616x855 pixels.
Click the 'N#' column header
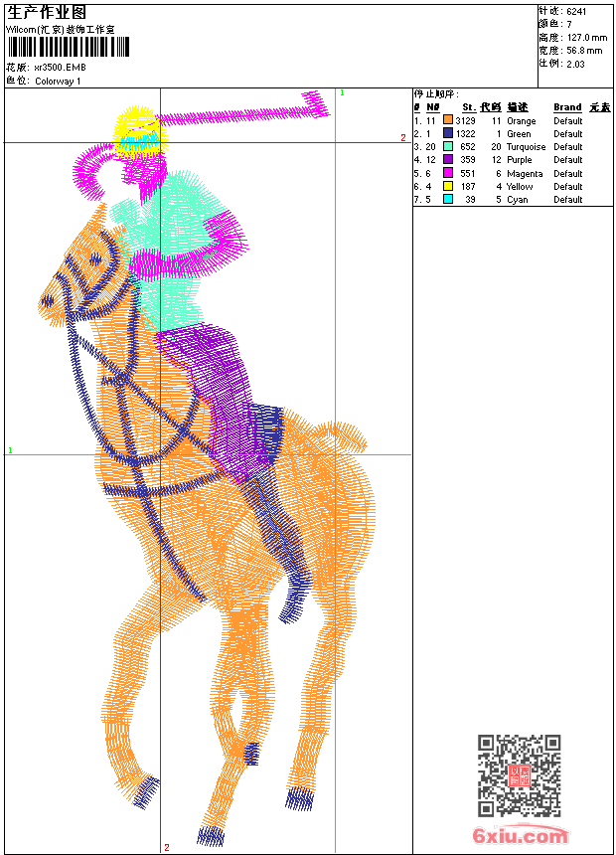coord(433,107)
